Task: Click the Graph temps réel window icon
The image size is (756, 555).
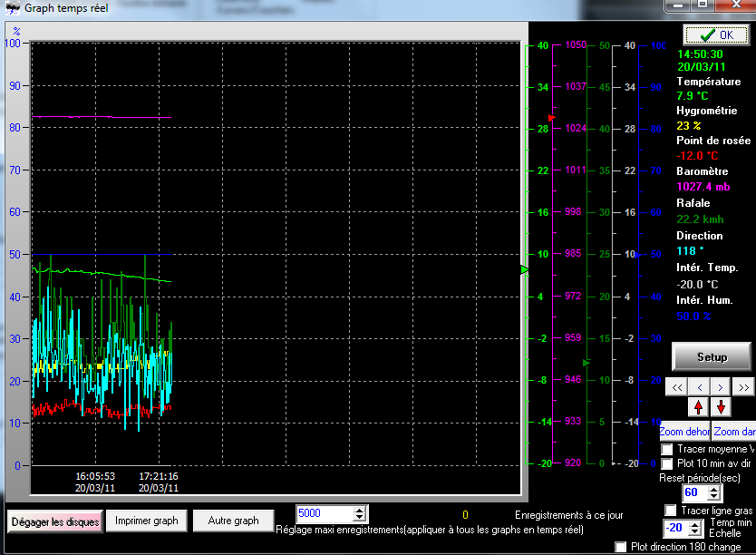Action: pos(13,8)
